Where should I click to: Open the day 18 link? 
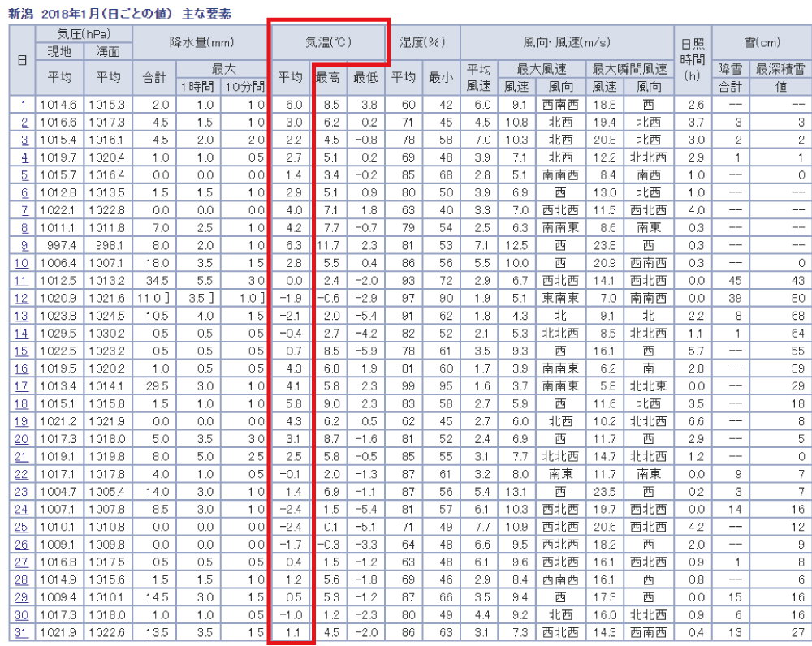pyautogui.click(x=24, y=403)
